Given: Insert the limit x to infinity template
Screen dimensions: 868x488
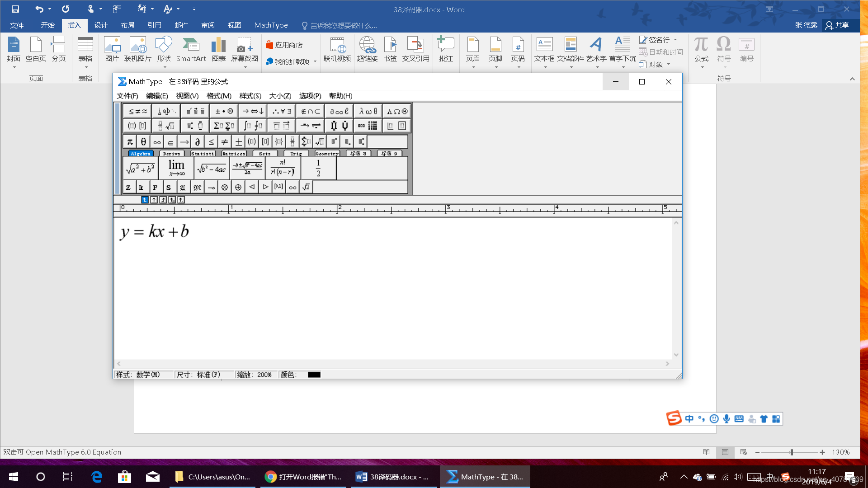Looking at the screenshot, I should [x=176, y=168].
